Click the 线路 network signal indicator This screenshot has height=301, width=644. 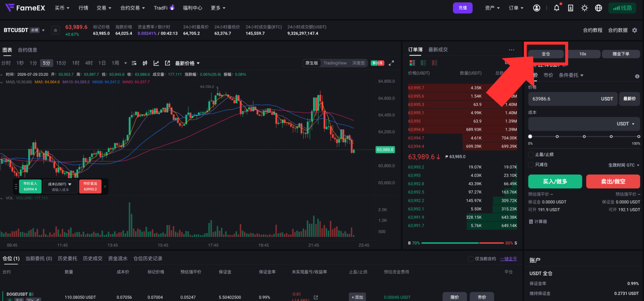[622, 8]
